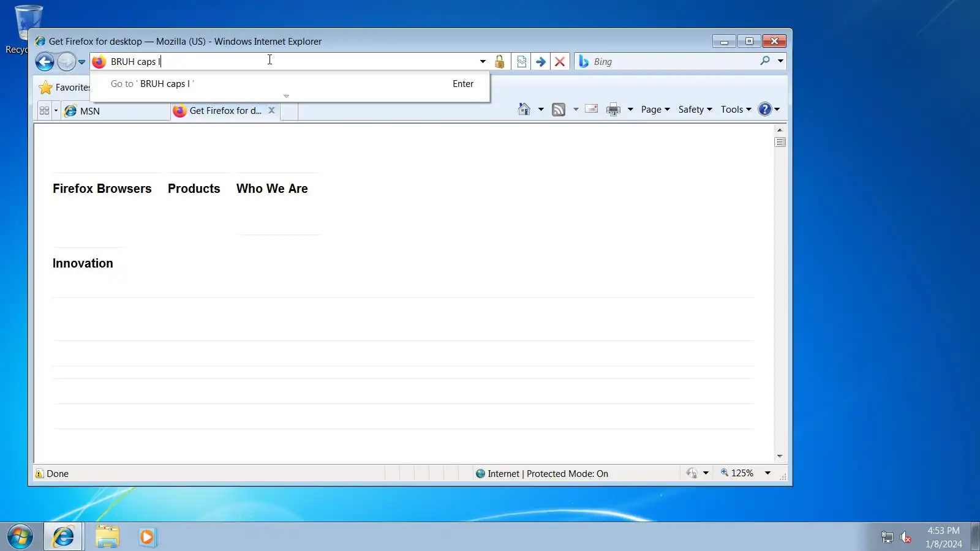The image size is (980, 551).
Task: Click the scrollbar up arrow
Action: 780,130
